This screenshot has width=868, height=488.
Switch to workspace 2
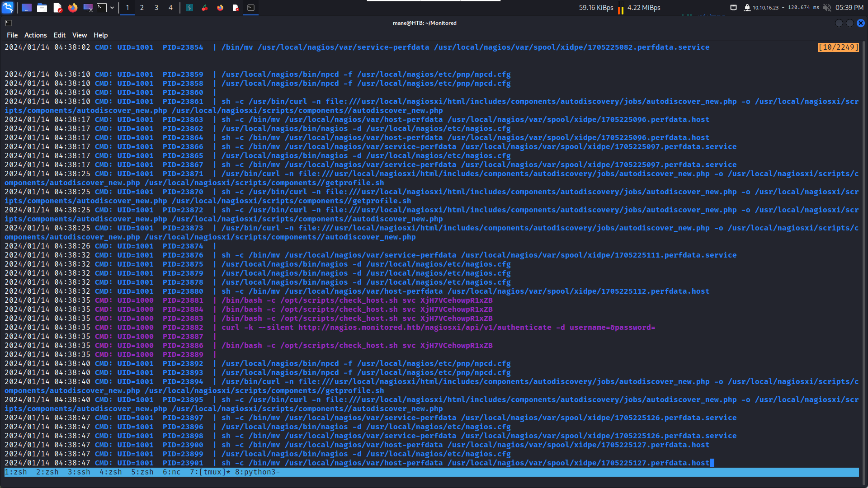coord(142,8)
